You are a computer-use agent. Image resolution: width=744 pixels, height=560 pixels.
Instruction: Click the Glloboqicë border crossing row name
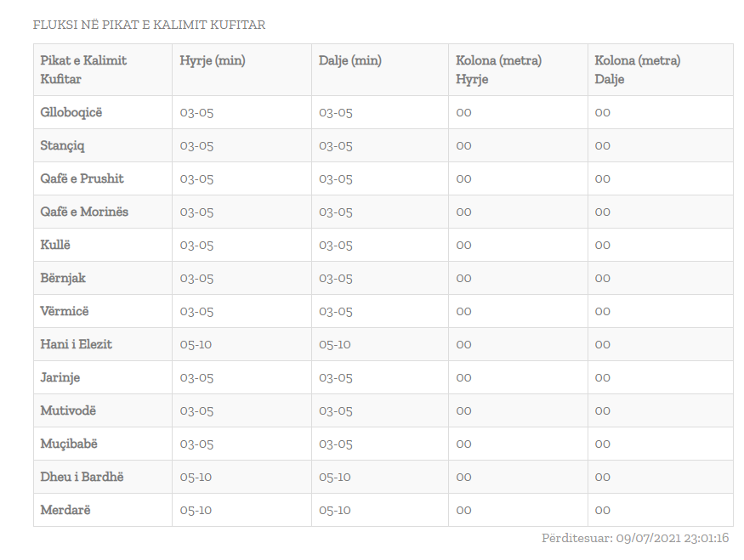tap(71, 112)
